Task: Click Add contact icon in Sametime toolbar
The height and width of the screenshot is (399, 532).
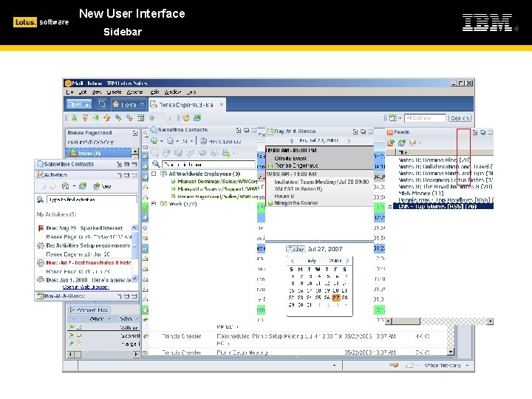Action: click(226, 153)
